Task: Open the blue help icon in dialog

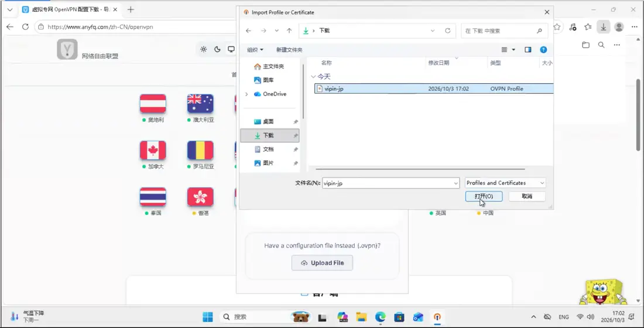Action: (543, 50)
